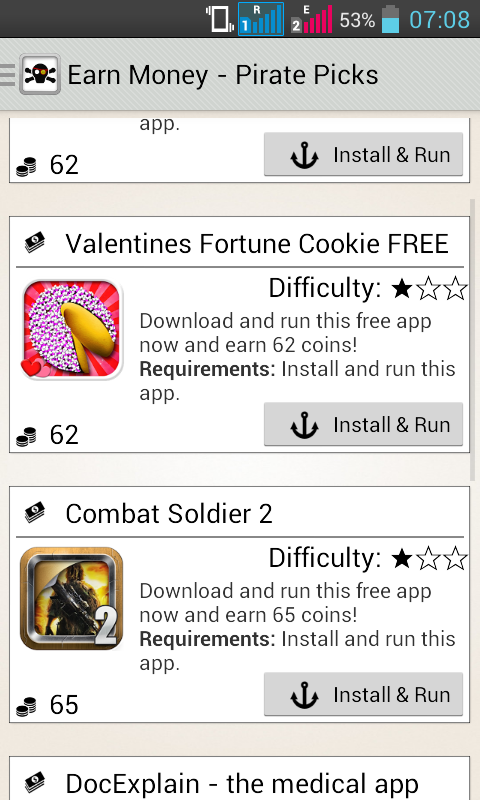Open Combat Soldier 2 app thumbnail
The height and width of the screenshot is (800, 480).
click(x=72, y=598)
